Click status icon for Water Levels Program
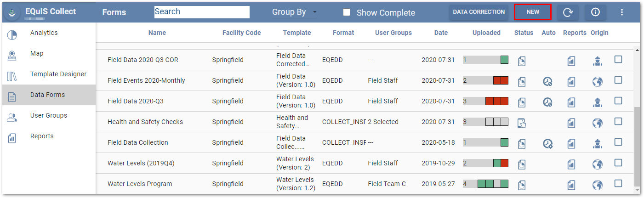Screen dimensions: 644x198 tap(522, 185)
